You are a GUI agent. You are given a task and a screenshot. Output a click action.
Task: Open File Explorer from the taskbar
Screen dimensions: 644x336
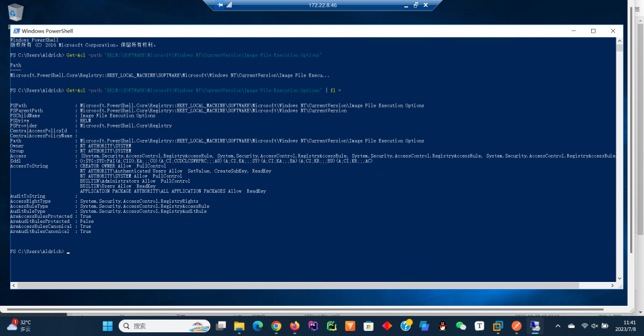click(x=239, y=326)
